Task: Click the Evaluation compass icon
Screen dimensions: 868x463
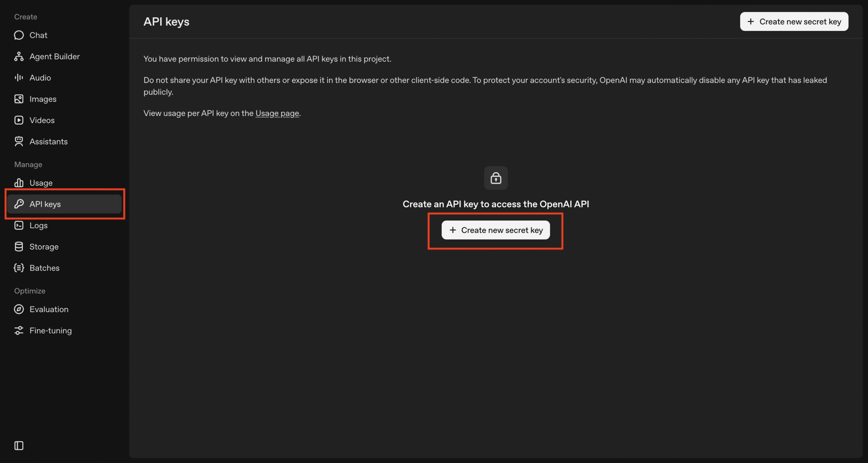Action: 19,309
